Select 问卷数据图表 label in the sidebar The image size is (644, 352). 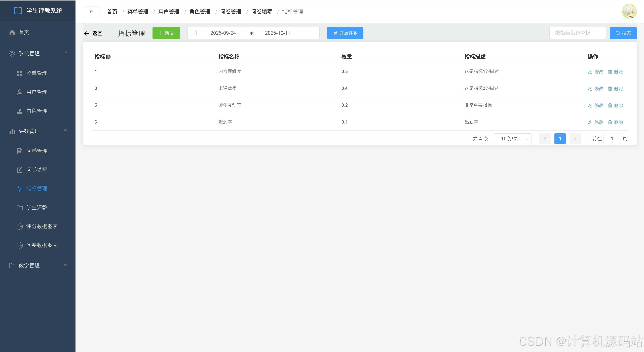click(x=42, y=245)
